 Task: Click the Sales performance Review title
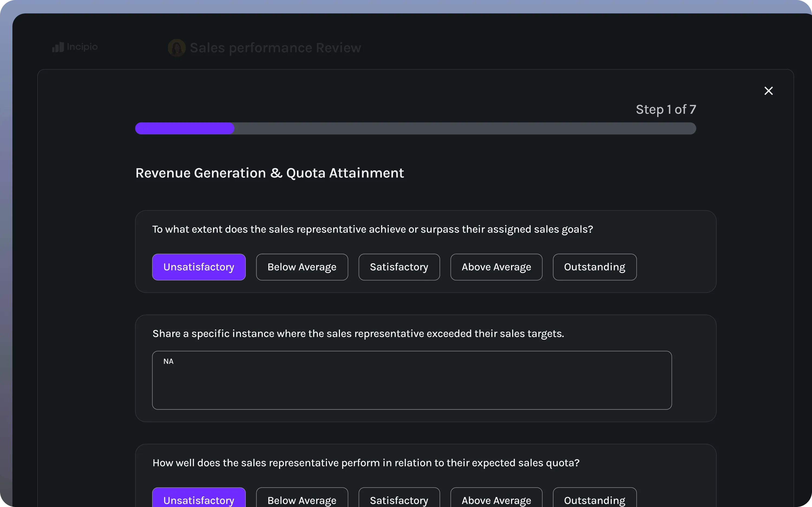point(275,48)
